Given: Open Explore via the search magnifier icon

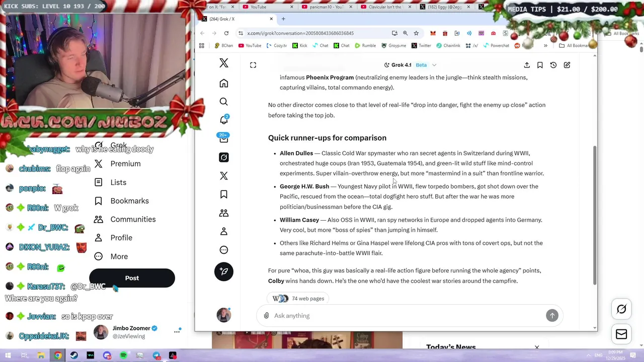Looking at the screenshot, I should tap(224, 102).
